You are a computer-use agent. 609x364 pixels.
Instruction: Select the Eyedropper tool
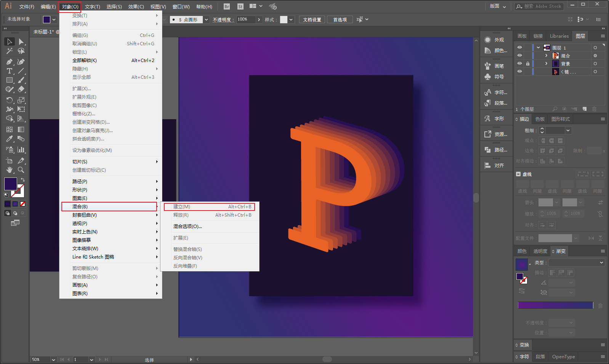click(10, 139)
